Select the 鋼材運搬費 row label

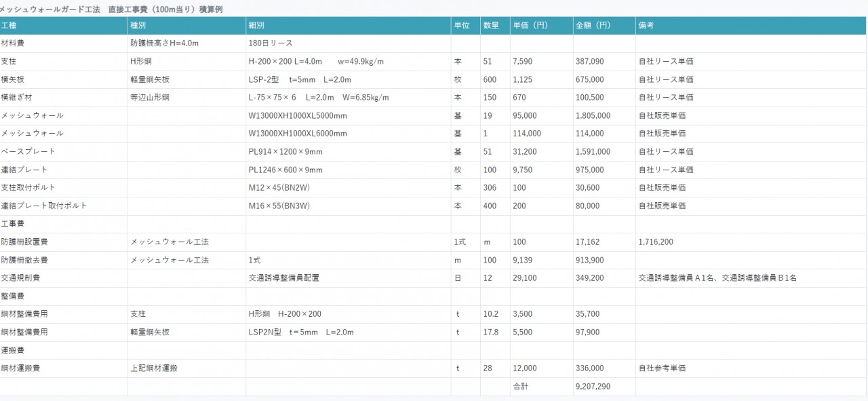(20, 368)
